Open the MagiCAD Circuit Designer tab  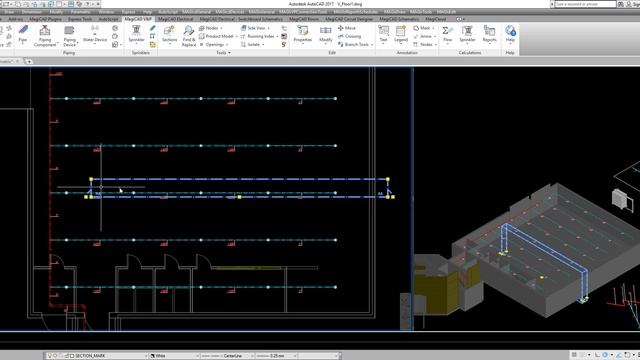point(349,19)
